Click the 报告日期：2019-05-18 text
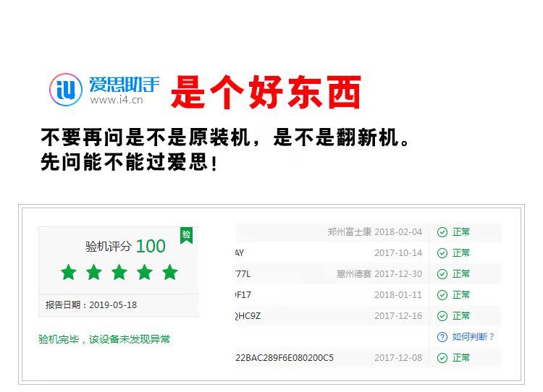Screen dimensions: 543x392 [x=91, y=304]
